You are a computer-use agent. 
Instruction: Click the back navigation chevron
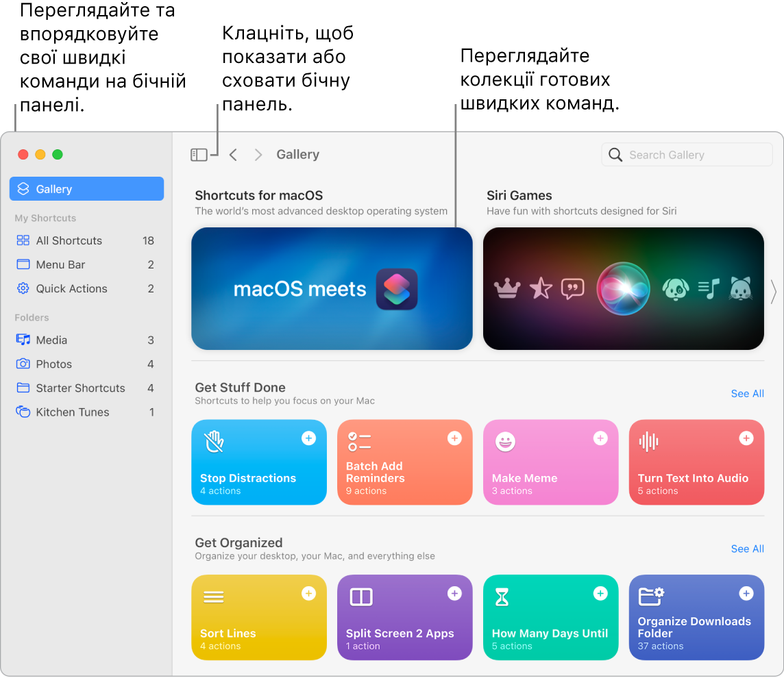click(233, 155)
